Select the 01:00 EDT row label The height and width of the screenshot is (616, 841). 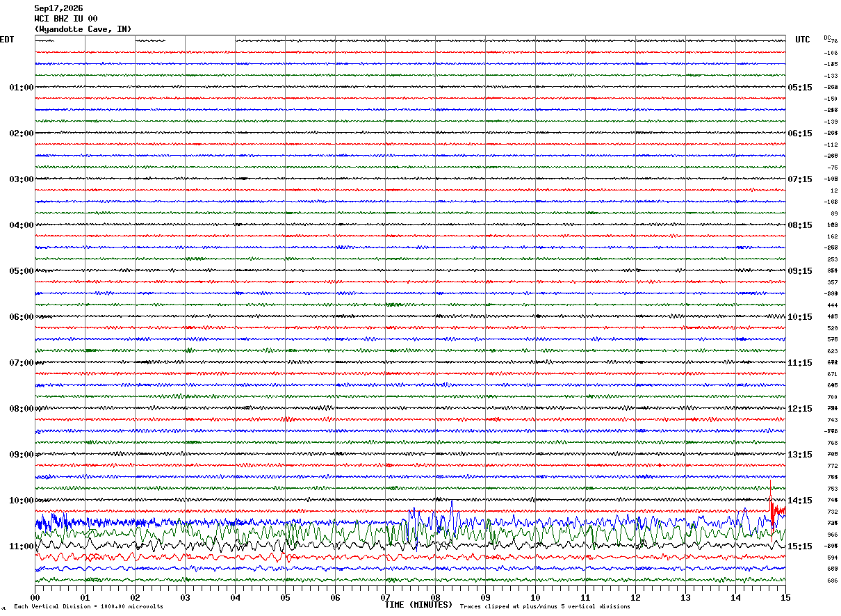(x=22, y=88)
